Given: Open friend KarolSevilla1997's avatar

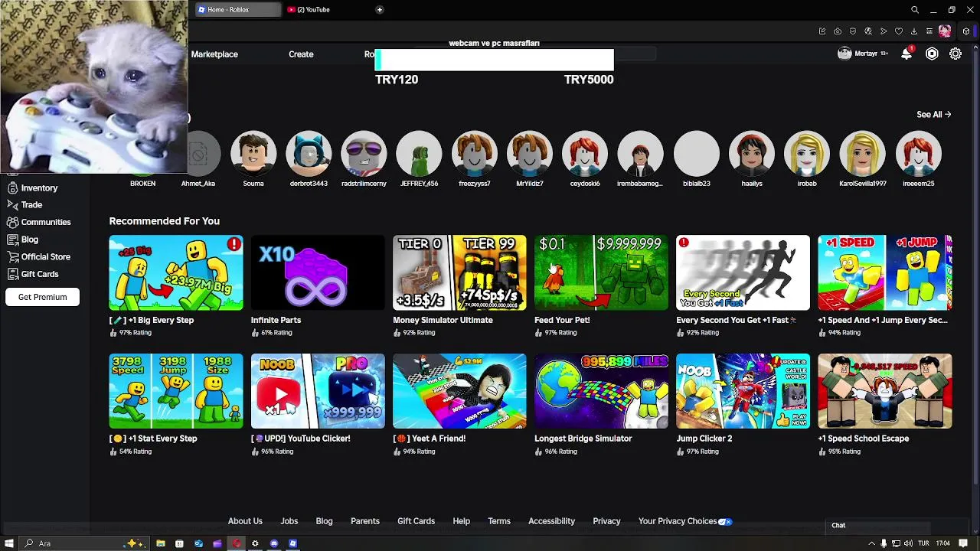Looking at the screenshot, I should (x=862, y=154).
